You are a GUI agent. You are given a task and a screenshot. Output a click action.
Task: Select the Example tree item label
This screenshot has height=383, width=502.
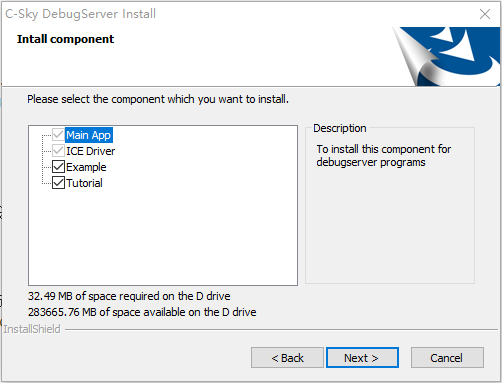(x=86, y=167)
